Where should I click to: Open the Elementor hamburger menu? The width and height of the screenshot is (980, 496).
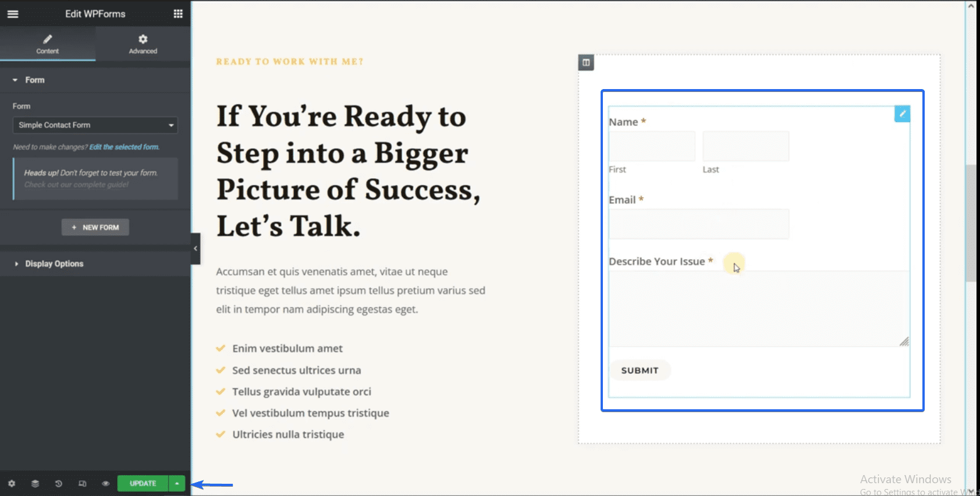pyautogui.click(x=13, y=14)
